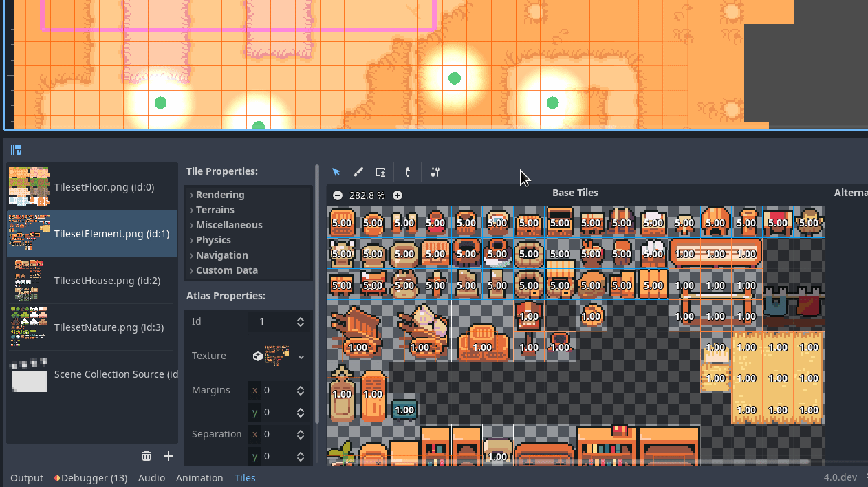This screenshot has width=868, height=487.
Task: Add a new tileset source plus icon
Action: click(169, 456)
